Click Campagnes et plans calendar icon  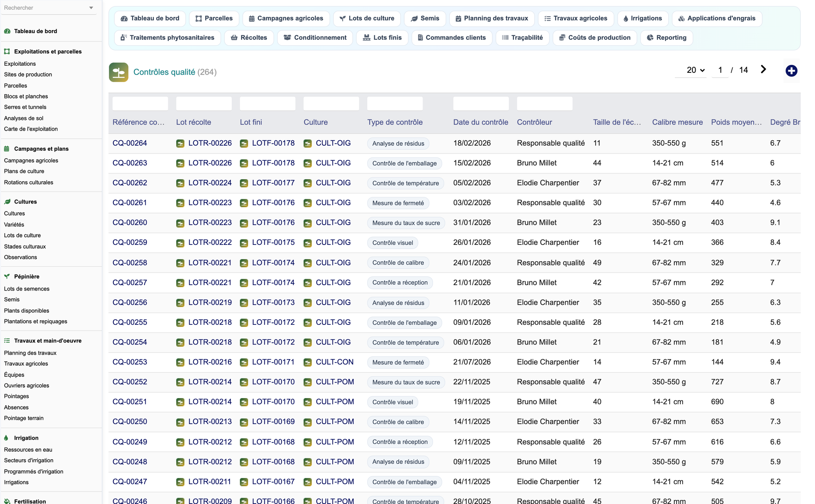click(7, 149)
